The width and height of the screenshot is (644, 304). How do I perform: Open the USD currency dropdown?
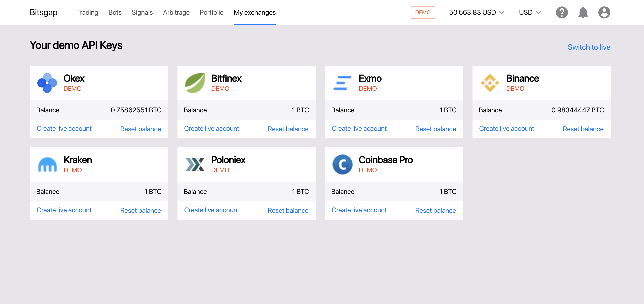[x=530, y=12]
